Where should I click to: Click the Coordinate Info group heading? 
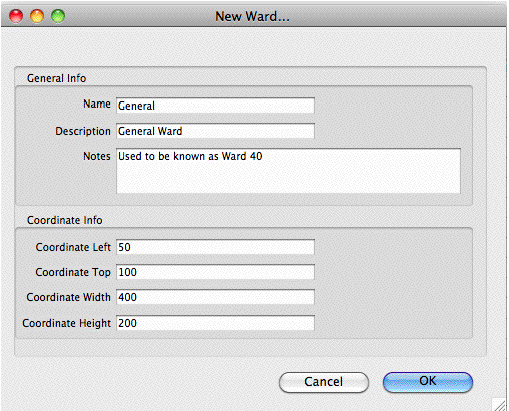(x=64, y=220)
